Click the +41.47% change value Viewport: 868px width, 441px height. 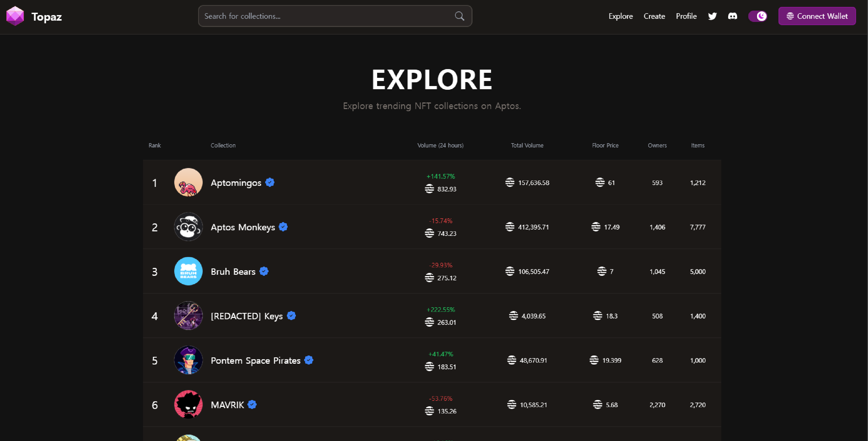coord(440,354)
